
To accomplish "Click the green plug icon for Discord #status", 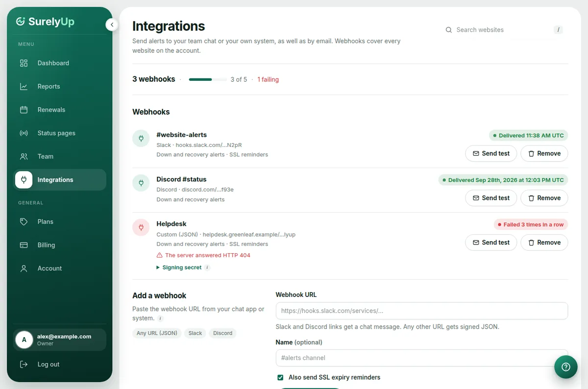I will (141, 183).
